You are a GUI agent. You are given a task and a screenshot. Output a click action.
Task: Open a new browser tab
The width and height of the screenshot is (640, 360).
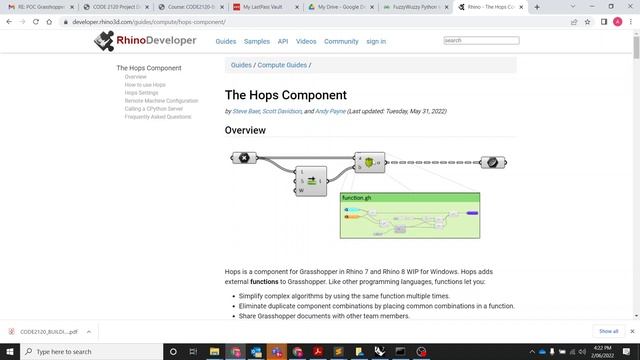(537, 7)
